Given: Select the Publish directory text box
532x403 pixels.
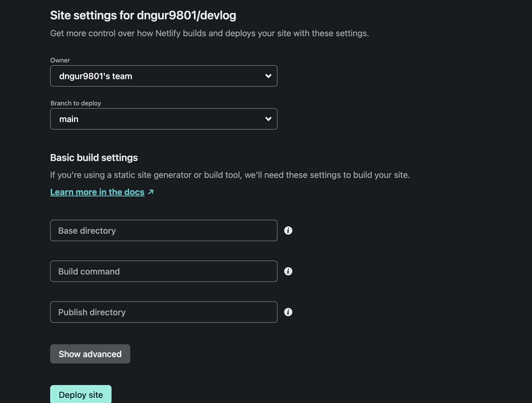Looking at the screenshot, I should (x=164, y=312).
